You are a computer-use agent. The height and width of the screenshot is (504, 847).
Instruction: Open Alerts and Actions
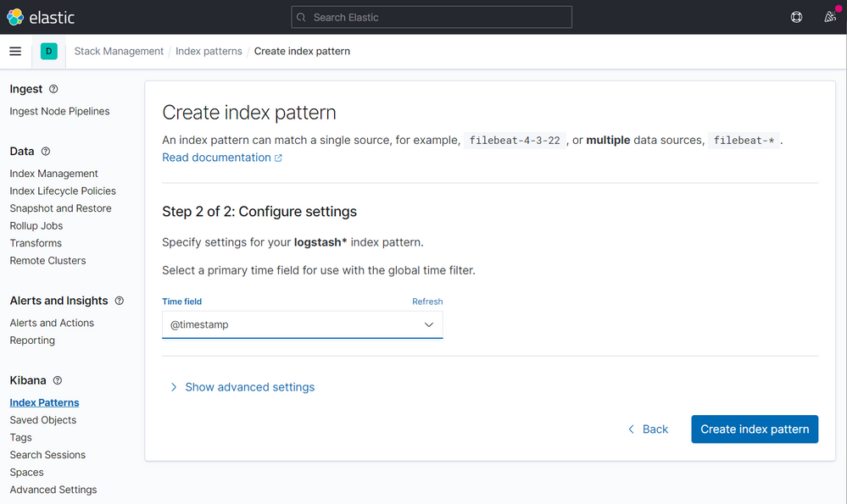52,323
